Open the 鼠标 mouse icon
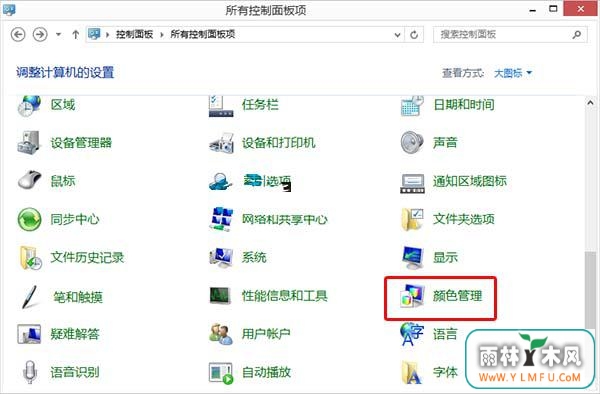This screenshot has height=394, width=600. pyautogui.click(x=29, y=180)
